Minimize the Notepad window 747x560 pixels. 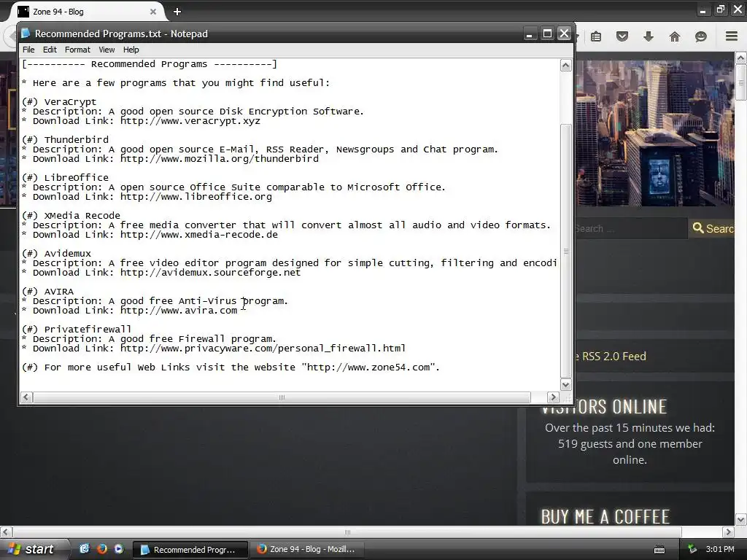(x=530, y=34)
